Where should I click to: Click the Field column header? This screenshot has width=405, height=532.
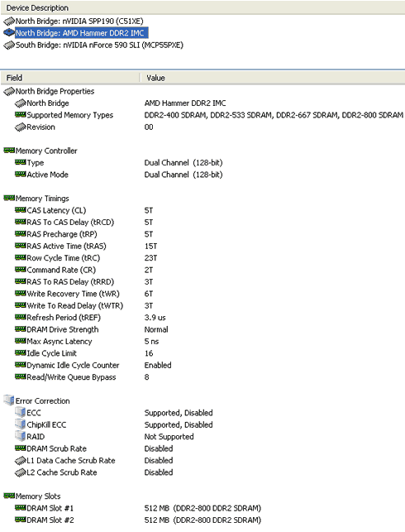(x=70, y=78)
